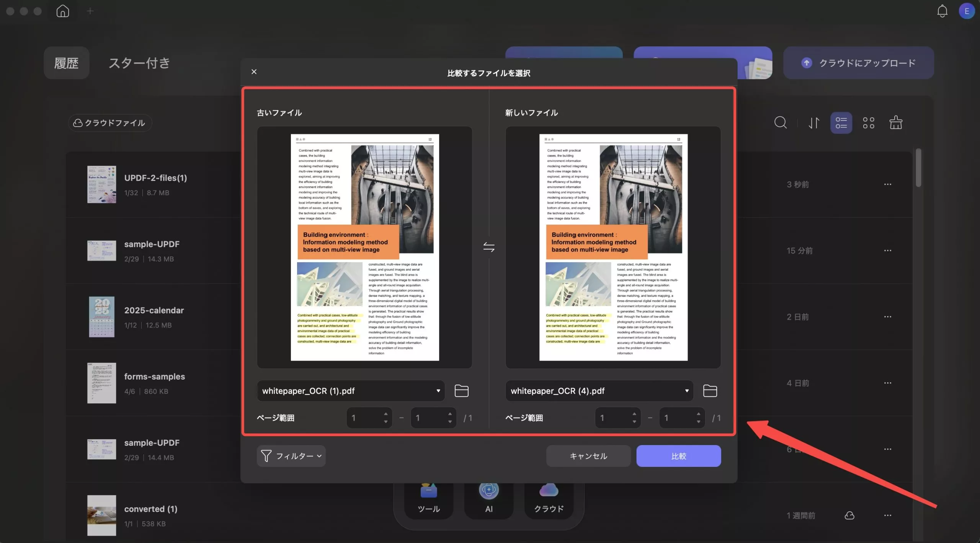This screenshot has width=980, height=543.
Task: Open folder browser for old file
Action: pyautogui.click(x=461, y=391)
